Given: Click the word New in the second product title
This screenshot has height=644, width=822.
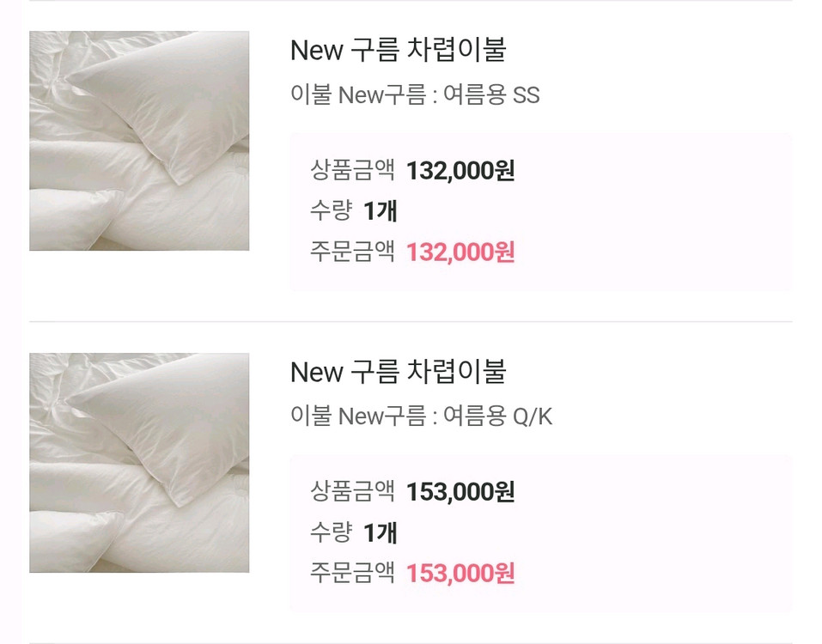Looking at the screenshot, I should pyautogui.click(x=317, y=373).
